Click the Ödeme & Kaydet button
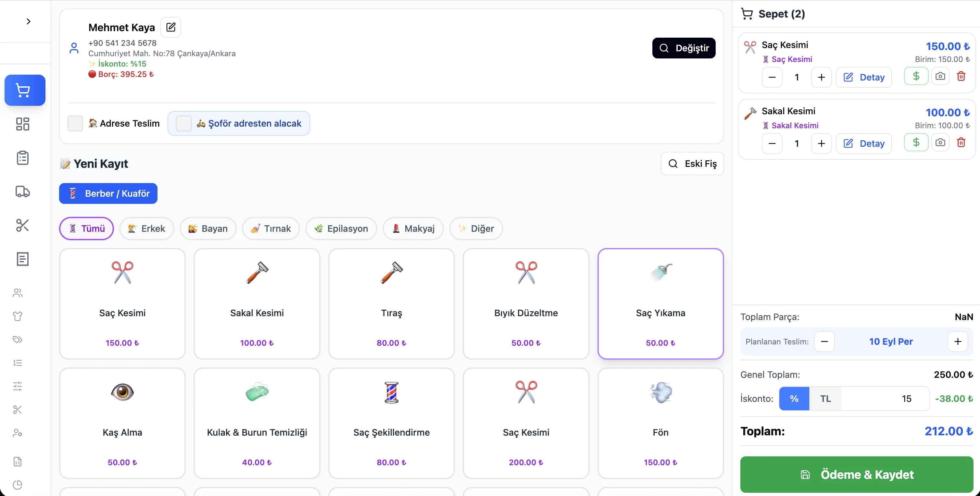980x496 pixels. click(857, 474)
